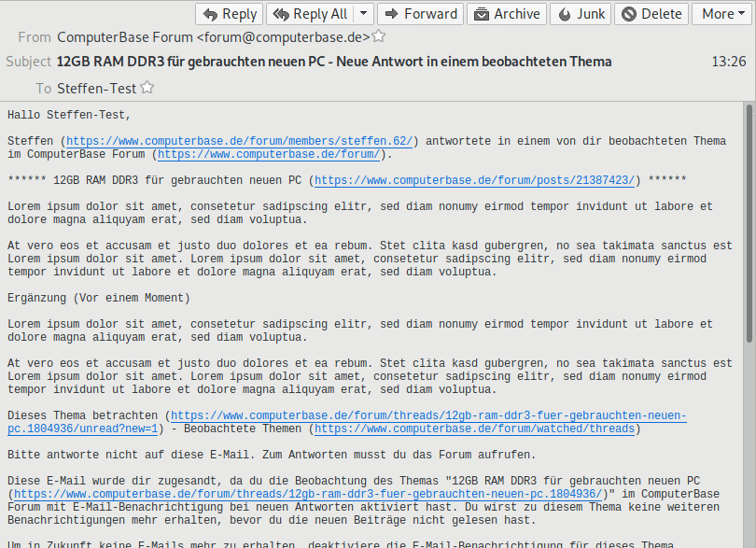The height and width of the screenshot is (548, 756).
Task: Click the email subject line text
Action: [334, 62]
